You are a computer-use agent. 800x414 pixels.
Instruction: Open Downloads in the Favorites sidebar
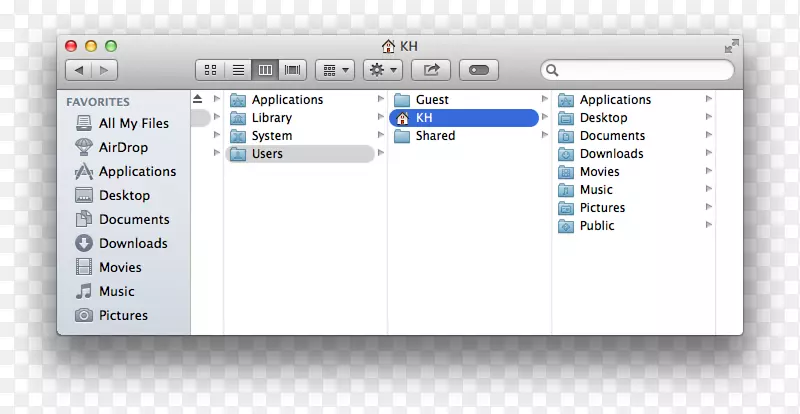[121, 243]
